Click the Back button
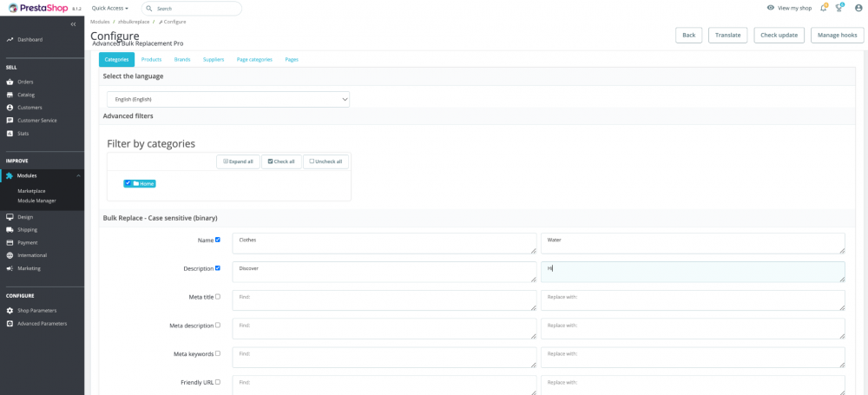 688,35
